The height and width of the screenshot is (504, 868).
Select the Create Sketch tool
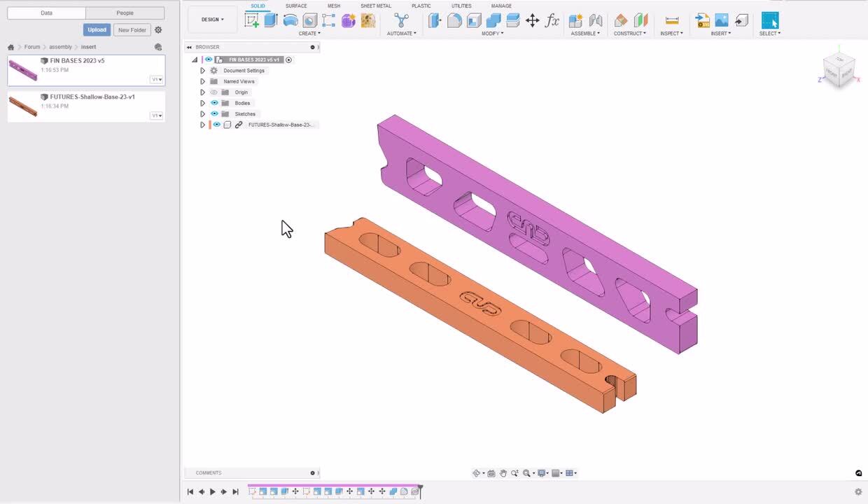point(251,20)
